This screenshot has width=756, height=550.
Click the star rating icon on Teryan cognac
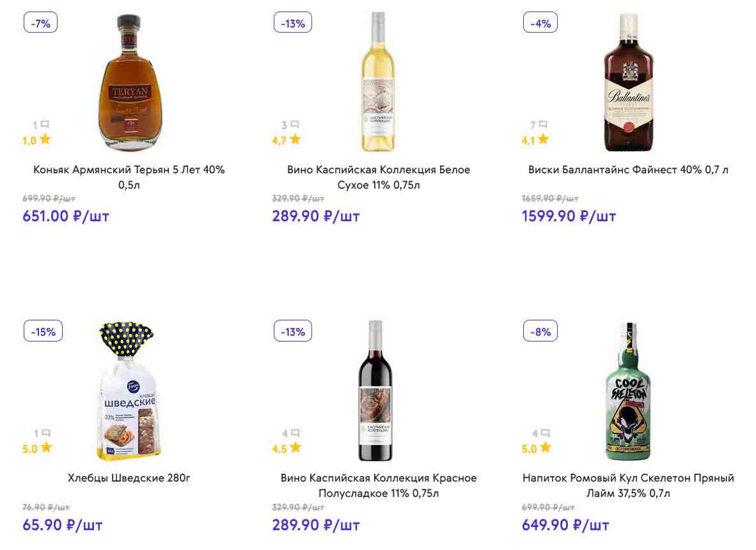(45, 139)
